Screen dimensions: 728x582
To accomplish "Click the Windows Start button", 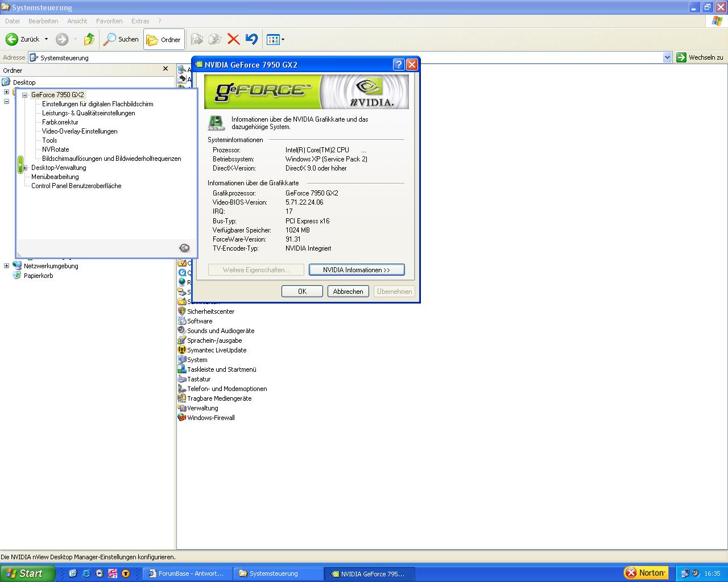I will click(27, 573).
